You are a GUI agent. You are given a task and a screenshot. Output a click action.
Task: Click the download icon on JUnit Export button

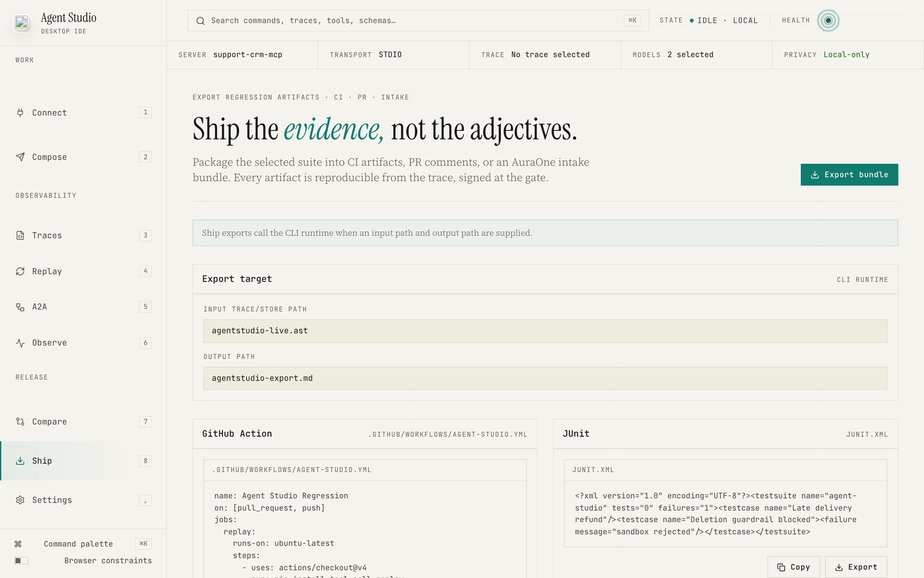point(839,567)
